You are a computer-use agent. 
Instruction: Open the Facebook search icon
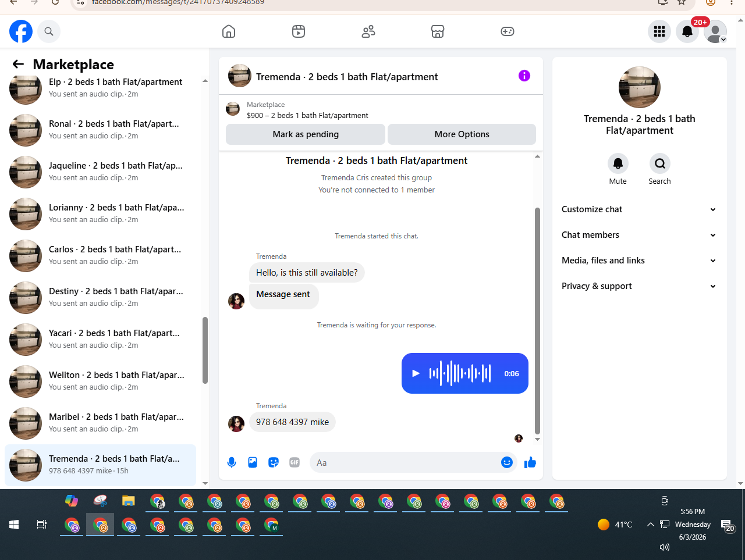(x=49, y=31)
